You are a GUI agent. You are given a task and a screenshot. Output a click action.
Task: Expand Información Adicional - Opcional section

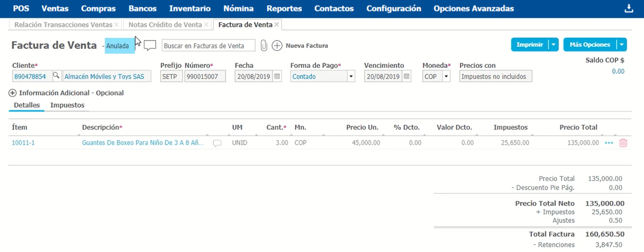(13, 93)
